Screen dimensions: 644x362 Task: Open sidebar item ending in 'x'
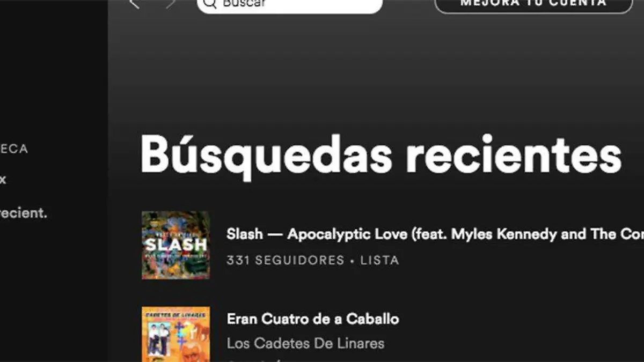[3, 180]
